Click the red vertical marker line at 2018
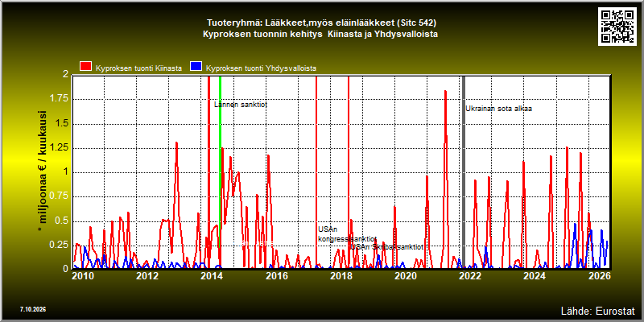 [x=349, y=171]
